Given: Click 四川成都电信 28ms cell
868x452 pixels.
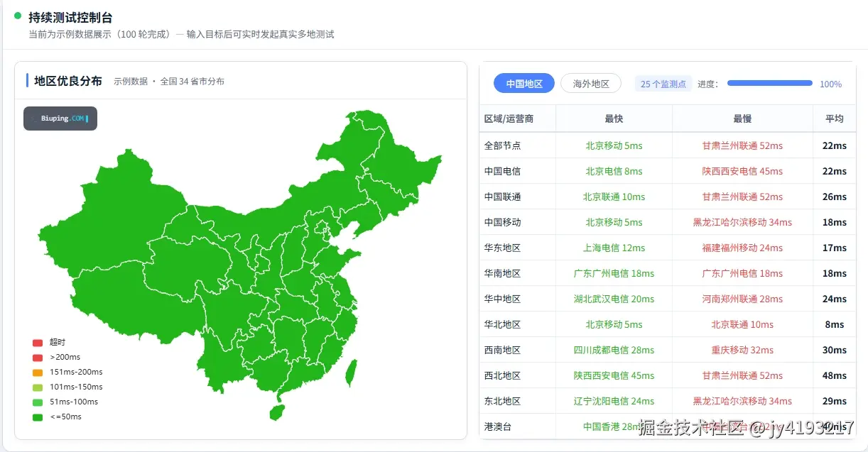Looking at the screenshot, I should (x=614, y=350).
